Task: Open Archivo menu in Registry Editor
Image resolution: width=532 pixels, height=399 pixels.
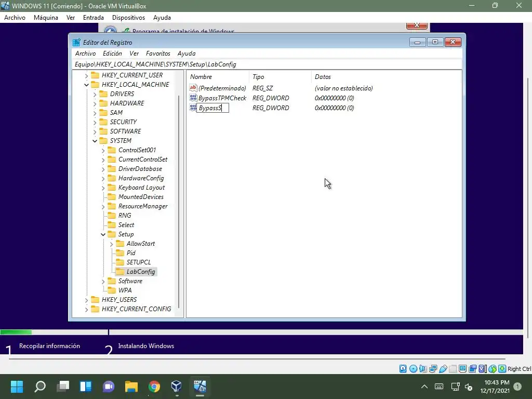Action: pos(85,54)
